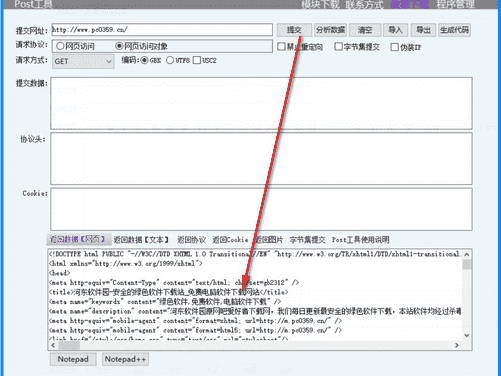
Task: Click the meta keywords line in results
Action: 165,302
